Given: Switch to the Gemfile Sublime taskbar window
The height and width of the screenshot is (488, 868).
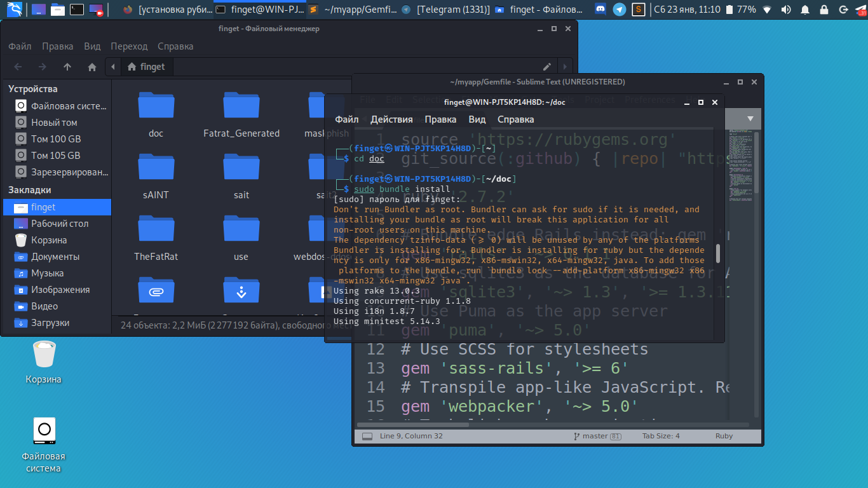Looking at the screenshot, I should pos(351,10).
